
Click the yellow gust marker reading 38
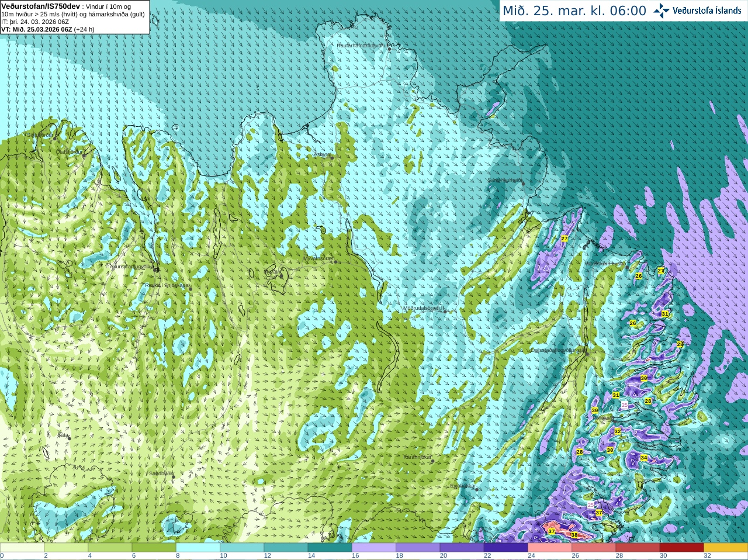574,535
